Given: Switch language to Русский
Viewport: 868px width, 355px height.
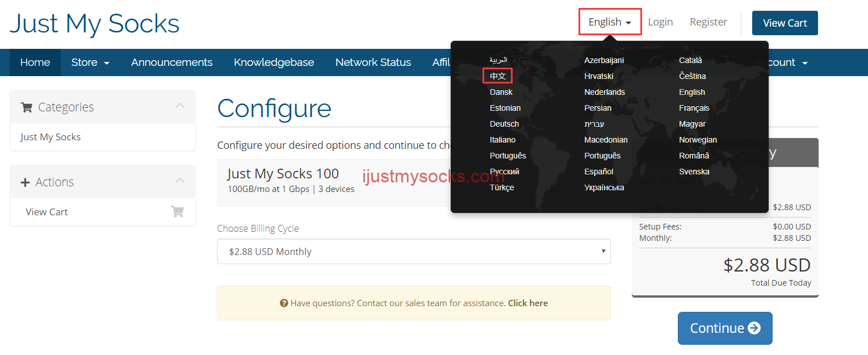Looking at the screenshot, I should pyautogui.click(x=505, y=172).
